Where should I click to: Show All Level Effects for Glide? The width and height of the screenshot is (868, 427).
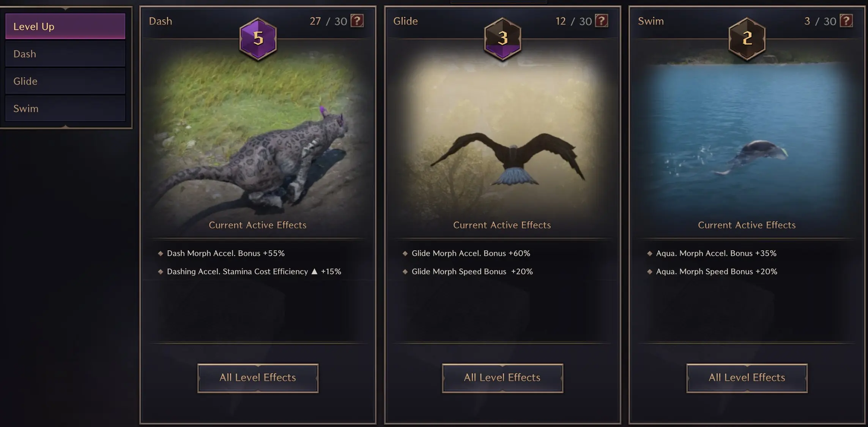[502, 378]
